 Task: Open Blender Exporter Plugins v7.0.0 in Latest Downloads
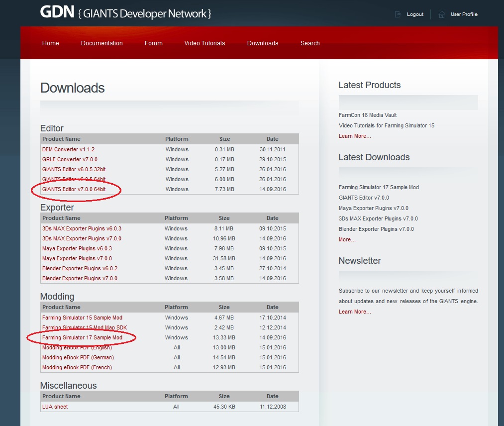click(377, 229)
